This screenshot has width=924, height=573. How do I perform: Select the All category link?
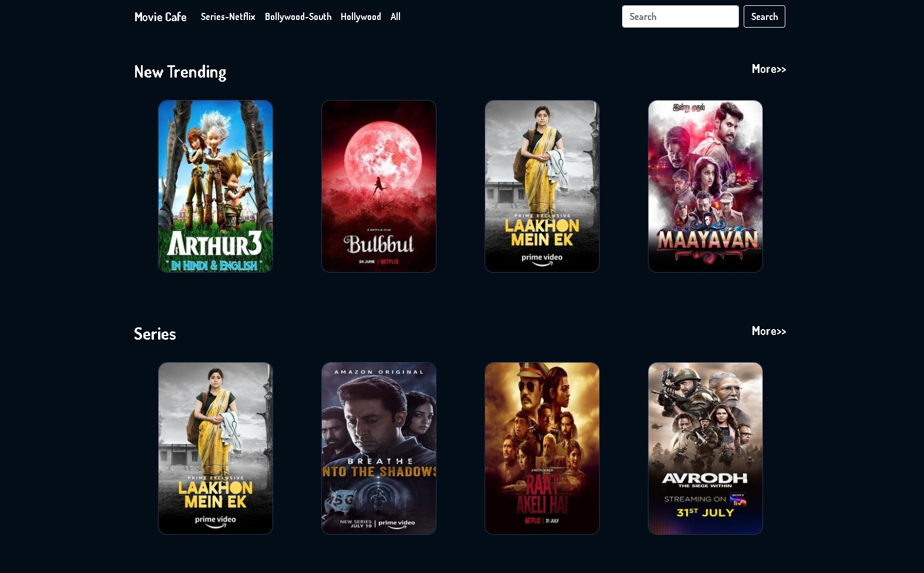click(395, 16)
